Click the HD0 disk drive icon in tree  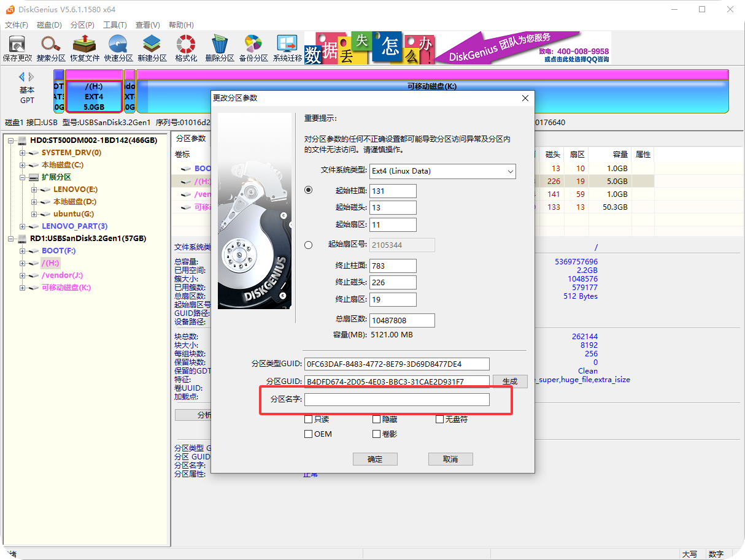tap(23, 140)
